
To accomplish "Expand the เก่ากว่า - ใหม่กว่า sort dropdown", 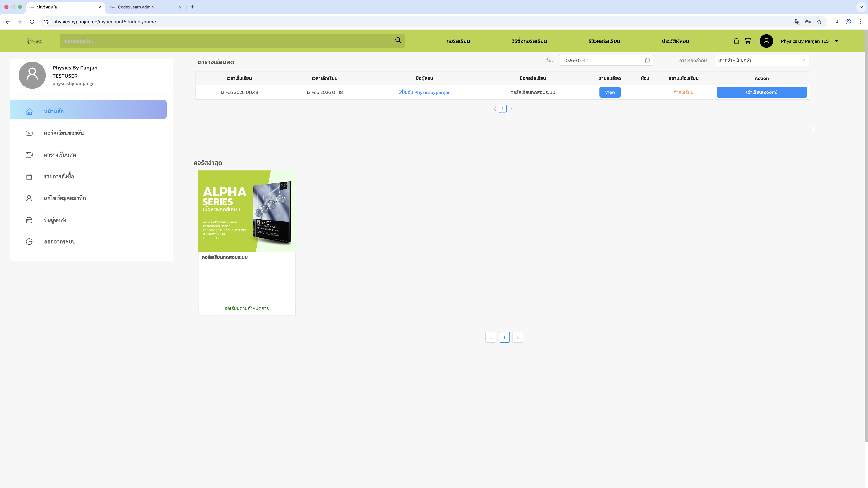I will (x=761, y=60).
